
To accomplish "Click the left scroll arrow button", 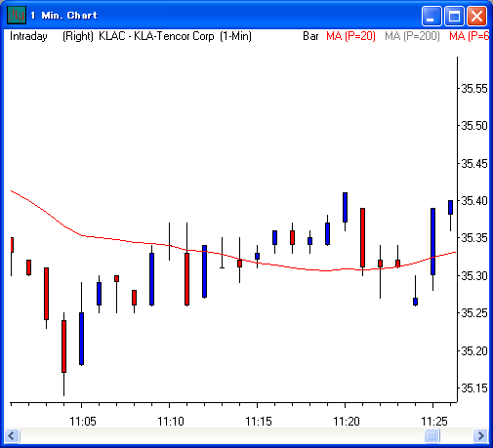I will [12, 435].
